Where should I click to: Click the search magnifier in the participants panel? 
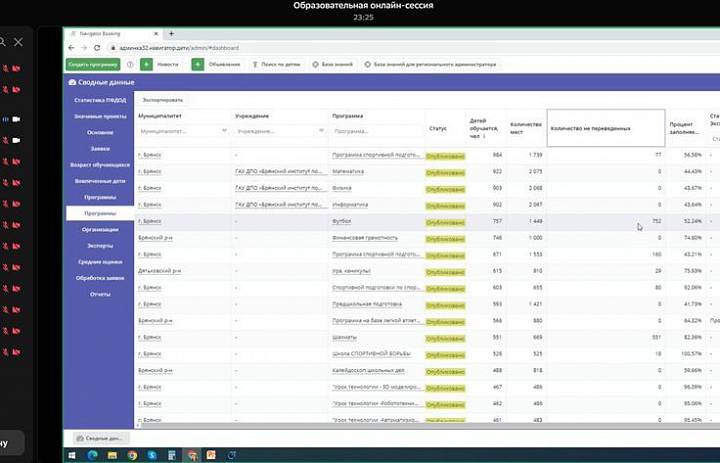[x=2, y=42]
